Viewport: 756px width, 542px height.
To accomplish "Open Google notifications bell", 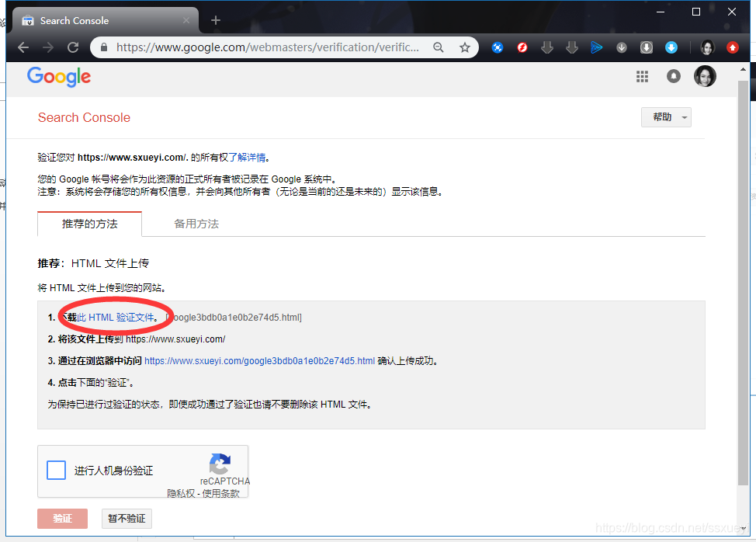I will [x=674, y=76].
